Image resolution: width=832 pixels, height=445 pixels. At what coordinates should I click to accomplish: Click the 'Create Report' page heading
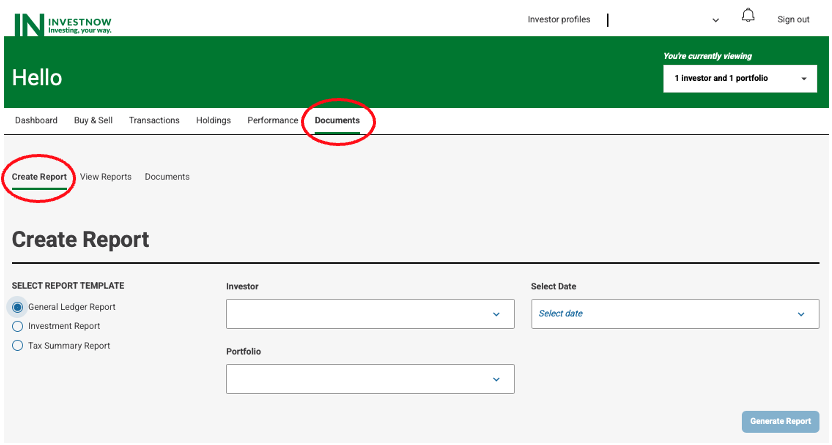[81, 240]
